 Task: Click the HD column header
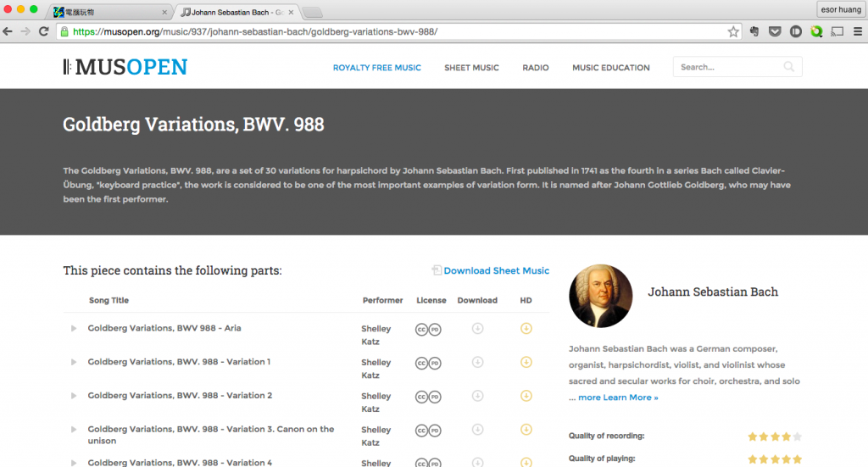pos(526,300)
